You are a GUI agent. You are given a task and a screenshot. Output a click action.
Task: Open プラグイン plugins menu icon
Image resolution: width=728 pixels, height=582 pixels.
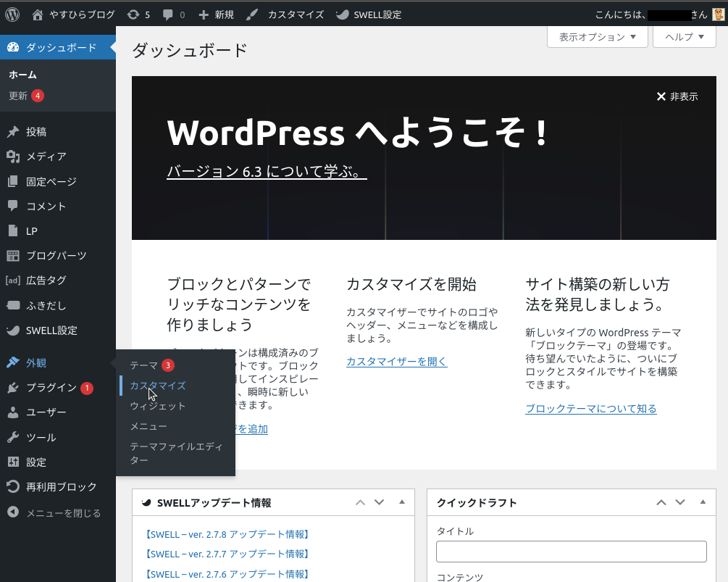pyautogui.click(x=13, y=387)
